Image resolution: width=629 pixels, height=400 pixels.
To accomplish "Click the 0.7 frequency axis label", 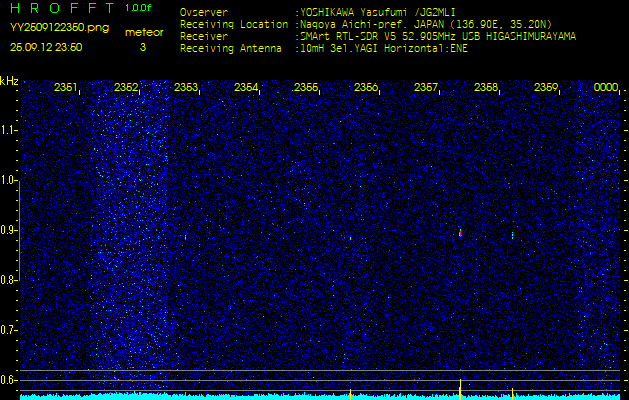I will coord(9,329).
